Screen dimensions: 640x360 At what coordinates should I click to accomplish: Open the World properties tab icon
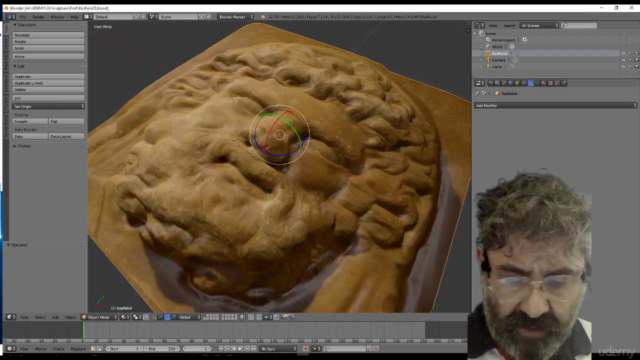(x=510, y=83)
